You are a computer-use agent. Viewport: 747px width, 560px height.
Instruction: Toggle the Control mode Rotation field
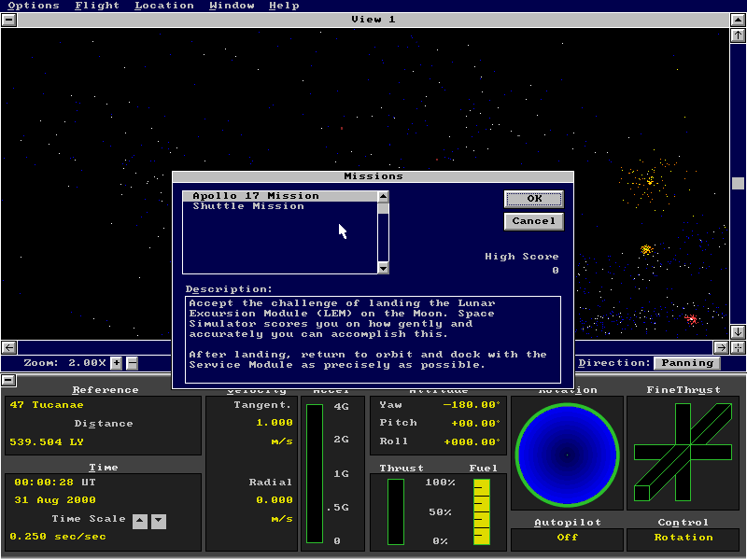pyautogui.click(x=683, y=538)
